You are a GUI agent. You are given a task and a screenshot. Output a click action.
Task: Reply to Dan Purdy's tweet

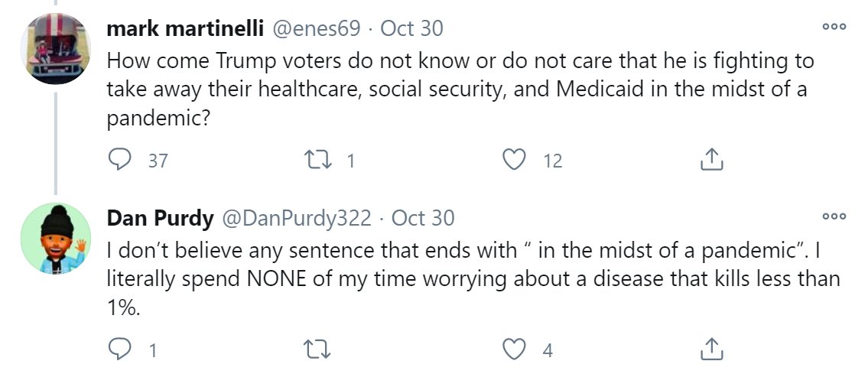pos(120,350)
